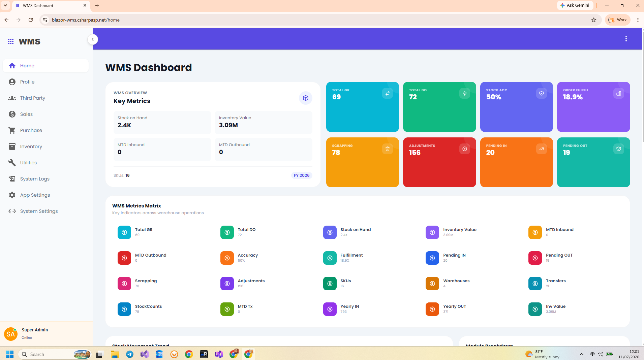The image size is (644, 360).
Task: Open the Work profile button
Action: pyautogui.click(x=618, y=20)
